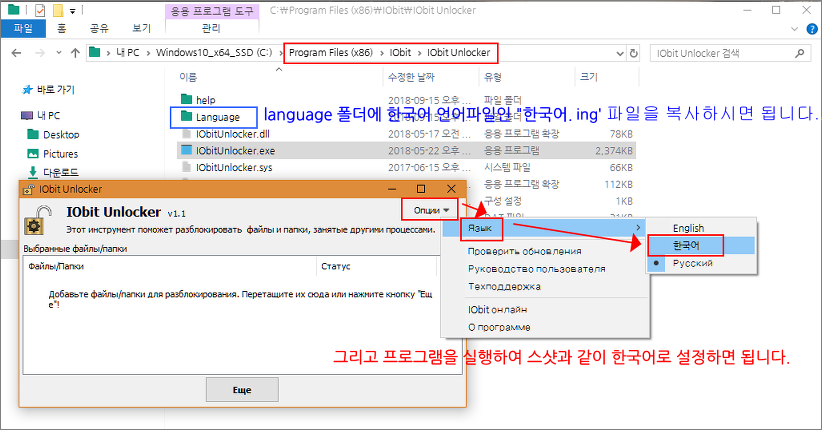Sort files by 크기 column
The width and height of the screenshot is (822, 430).
[589, 78]
